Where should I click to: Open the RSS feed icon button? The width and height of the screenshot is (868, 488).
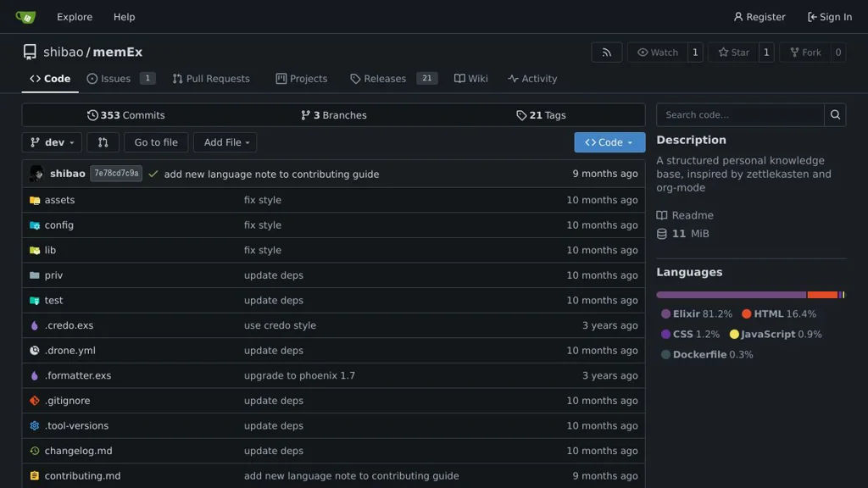tap(606, 53)
